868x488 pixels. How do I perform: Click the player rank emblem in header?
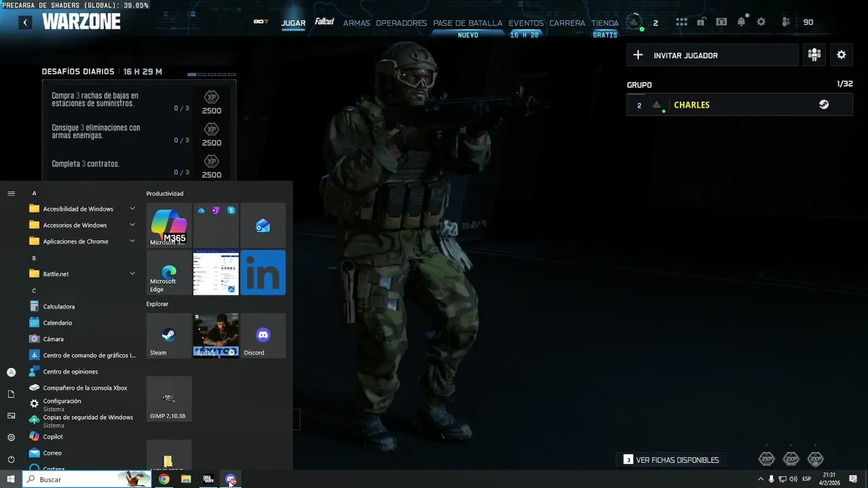point(634,22)
